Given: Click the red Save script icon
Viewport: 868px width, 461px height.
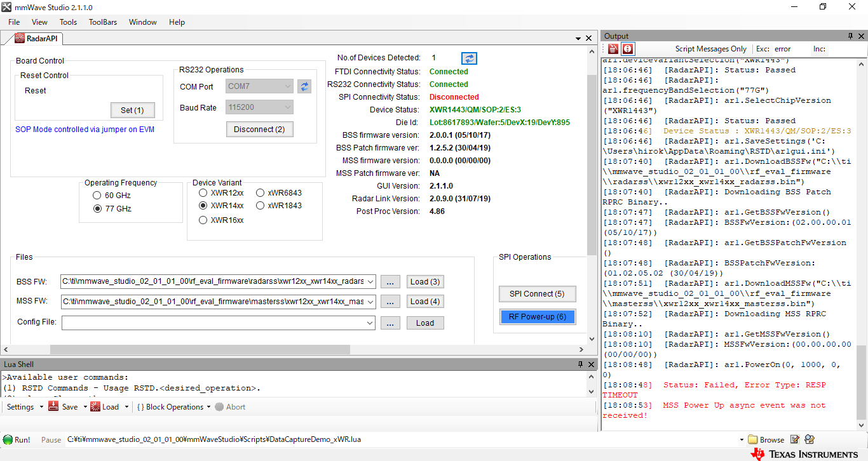Looking at the screenshot, I should (53, 406).
